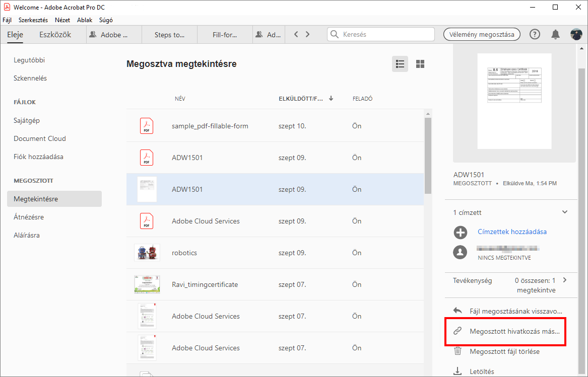Sort by the Elküldött column arrow
This screenshot has height=377, width=588.
[331, 99]
